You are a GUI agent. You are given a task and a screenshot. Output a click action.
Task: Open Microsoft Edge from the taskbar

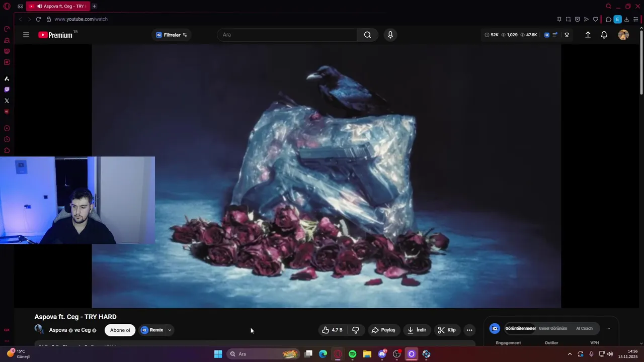pos(323,354)
